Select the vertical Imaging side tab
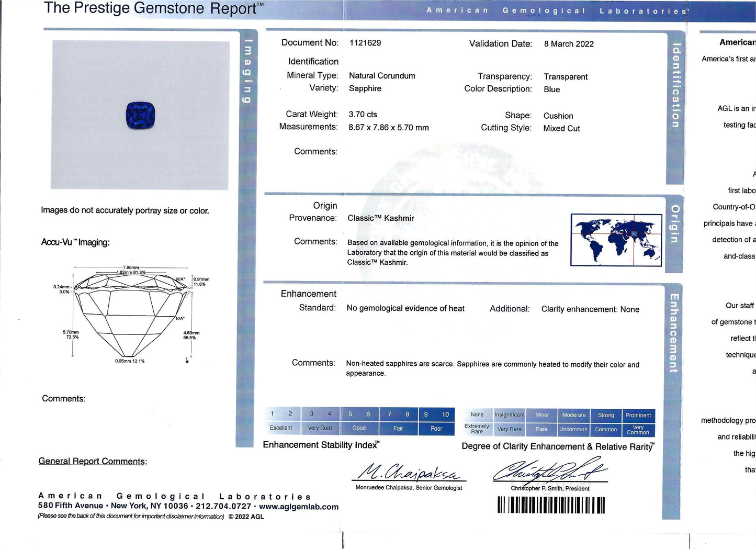 click(x=248, y=71)
